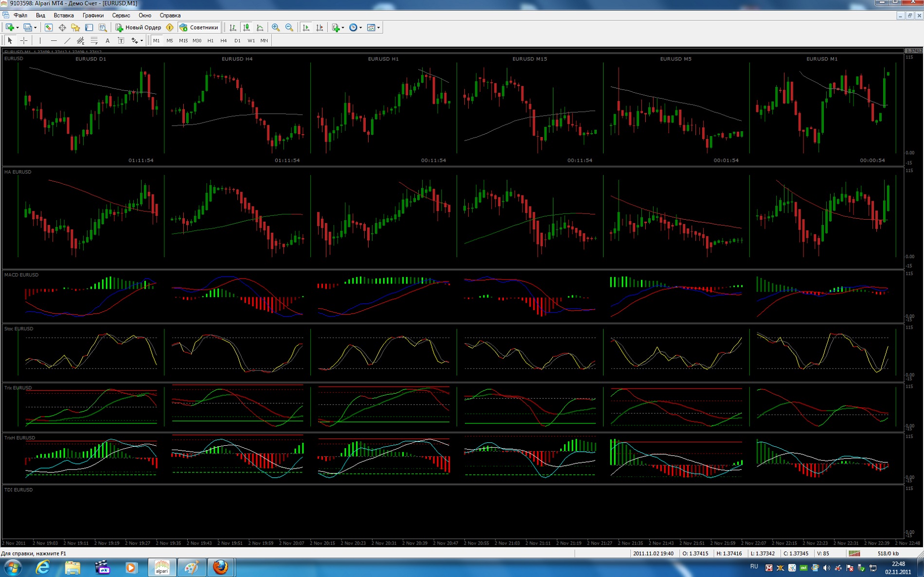Open the Окно menu
Viewport: 924px width, 577px height.
pos(145,16)
